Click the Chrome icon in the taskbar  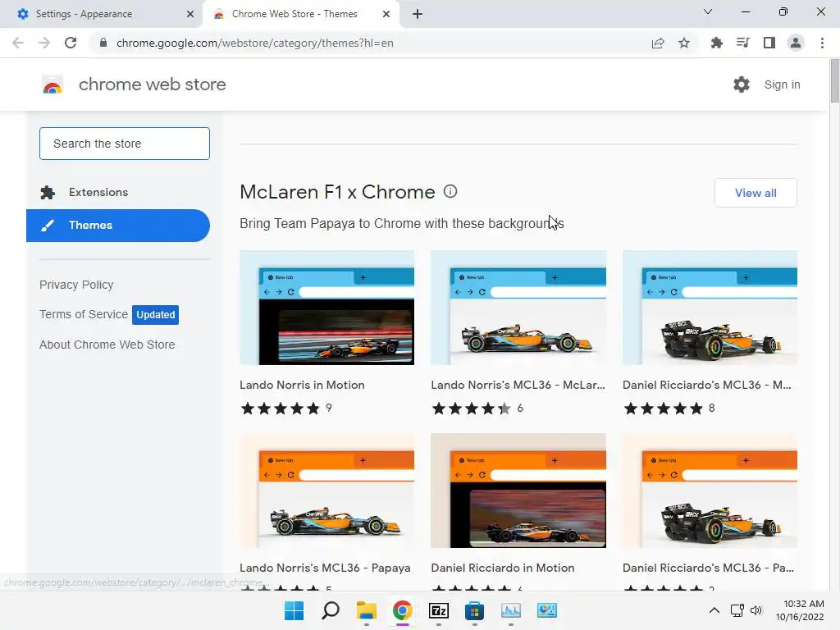402,610
